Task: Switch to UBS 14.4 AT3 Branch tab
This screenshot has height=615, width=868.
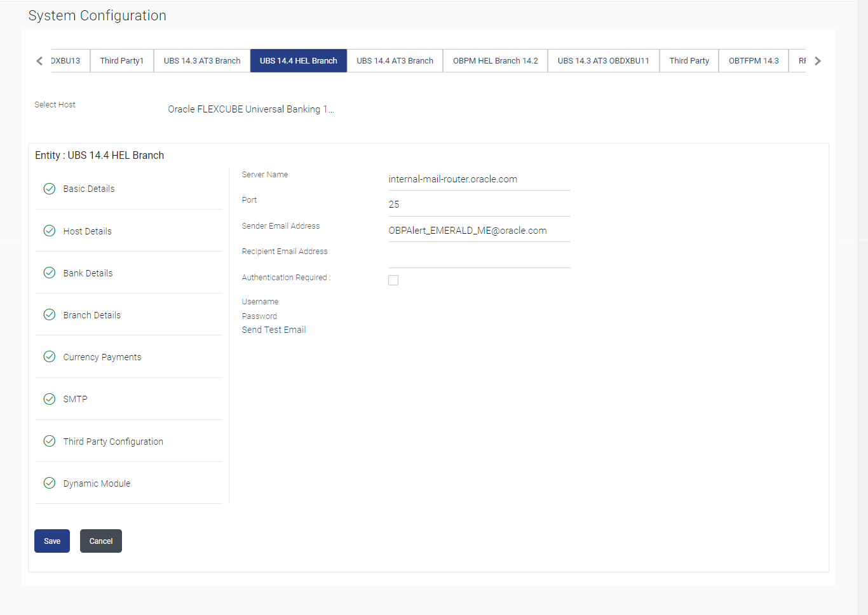Action: coord(395,61)
